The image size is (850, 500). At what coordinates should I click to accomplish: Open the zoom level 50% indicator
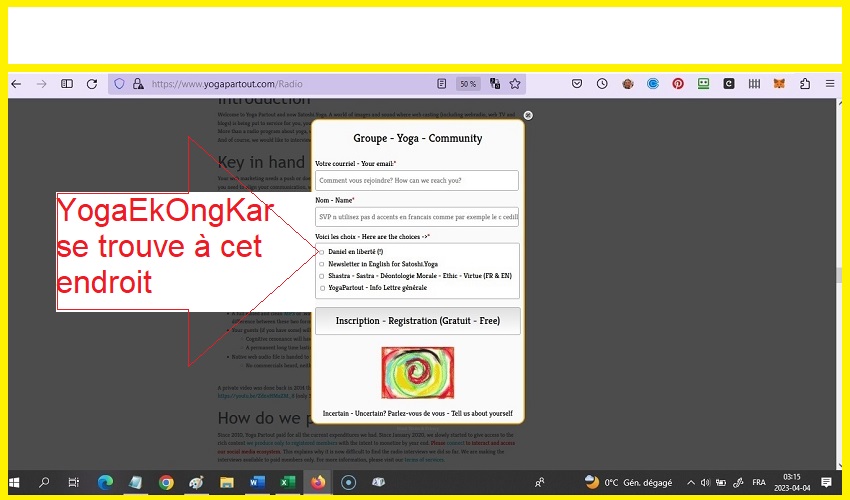[467, 84]
